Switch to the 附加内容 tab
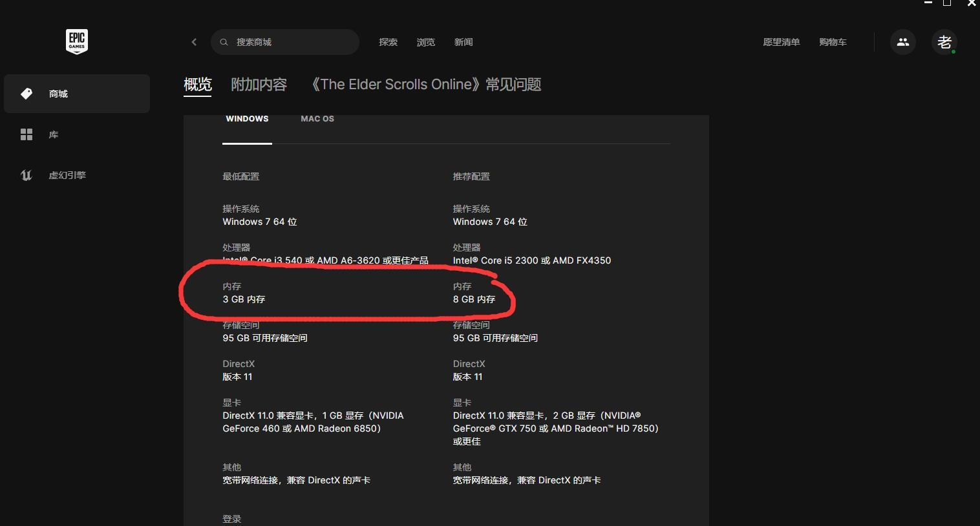Image resolution: width=980 pixels, height=526 pixels. [x=259, y=85]
